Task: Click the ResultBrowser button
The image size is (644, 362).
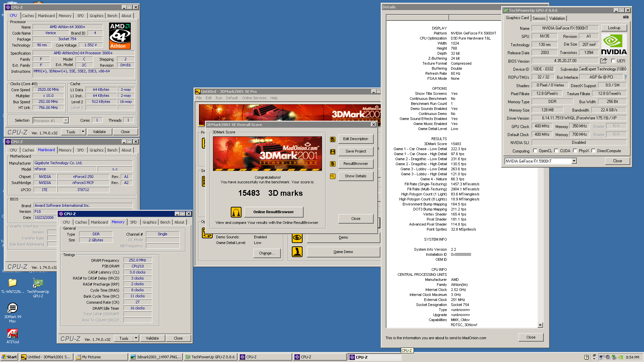Action: tap(356, 164)
